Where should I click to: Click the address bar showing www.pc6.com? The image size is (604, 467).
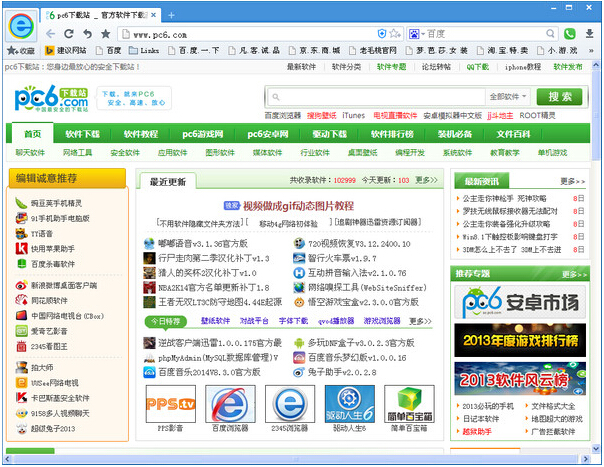click(x=247, y=34)
